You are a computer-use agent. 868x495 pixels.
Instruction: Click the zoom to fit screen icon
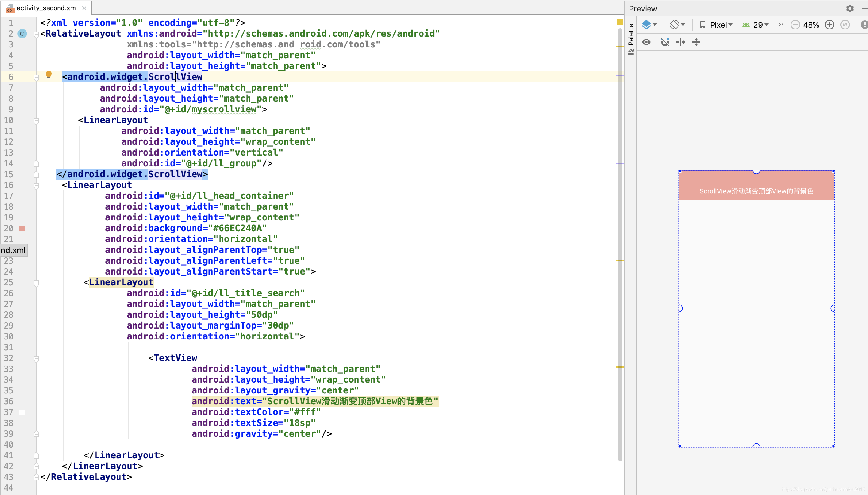point(845,25)
